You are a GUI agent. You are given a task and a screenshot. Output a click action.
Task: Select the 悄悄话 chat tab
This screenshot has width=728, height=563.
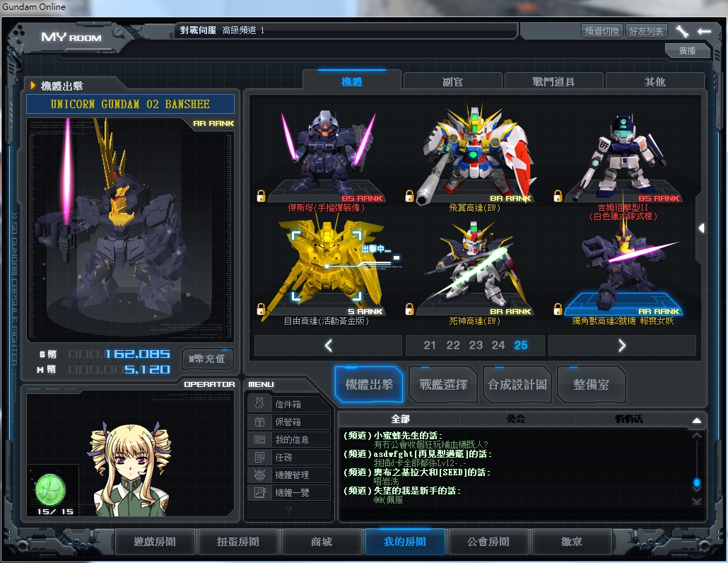pyautogui.click(x=628, y=419)
